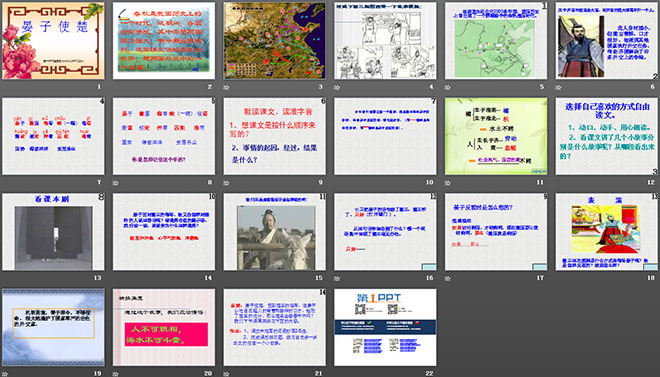
Task: Click slide number label 12
Action: (651, 182)
